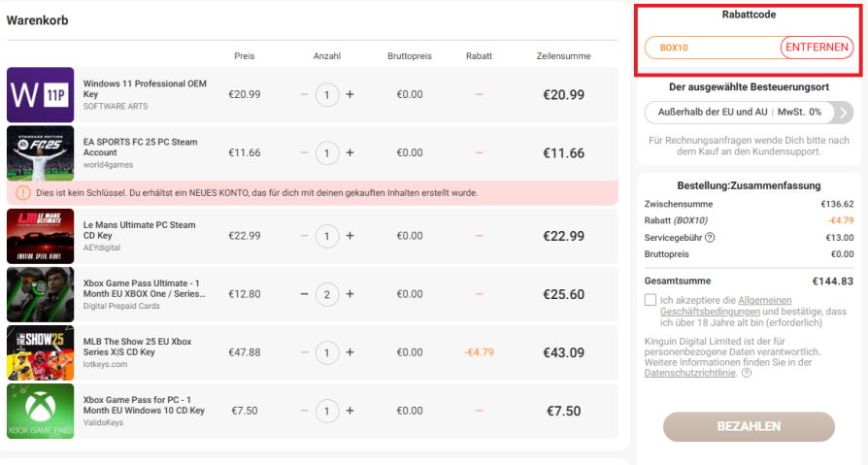Click the BOX10 discount code field

pos(713,48)
